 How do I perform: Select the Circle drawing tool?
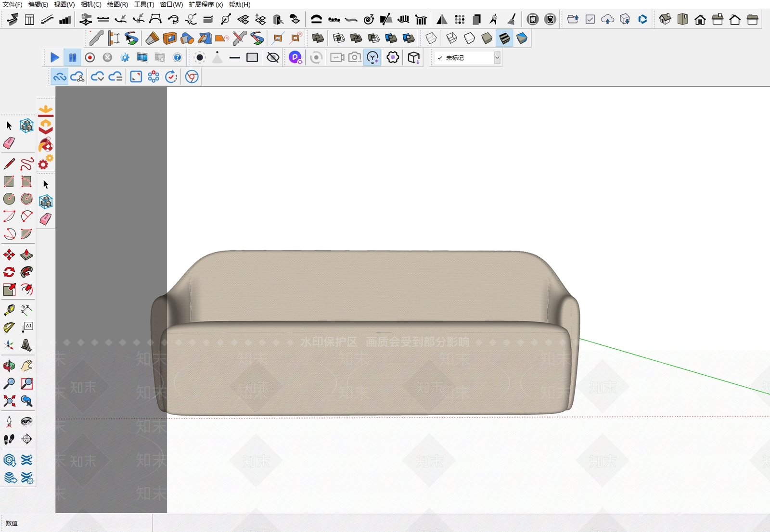(9, 199)
